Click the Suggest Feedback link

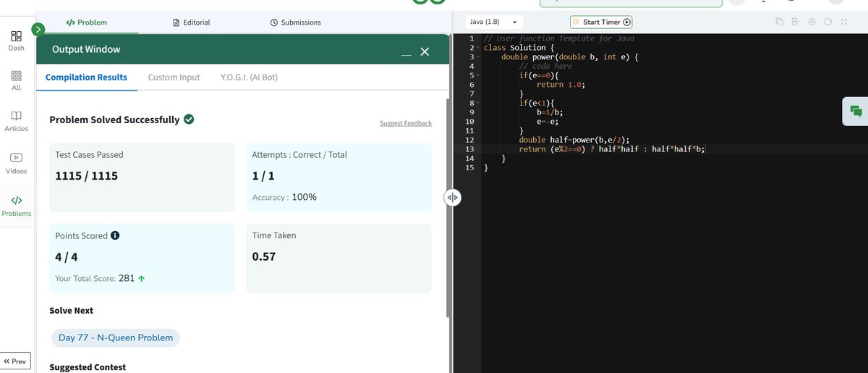coord(406,123)
